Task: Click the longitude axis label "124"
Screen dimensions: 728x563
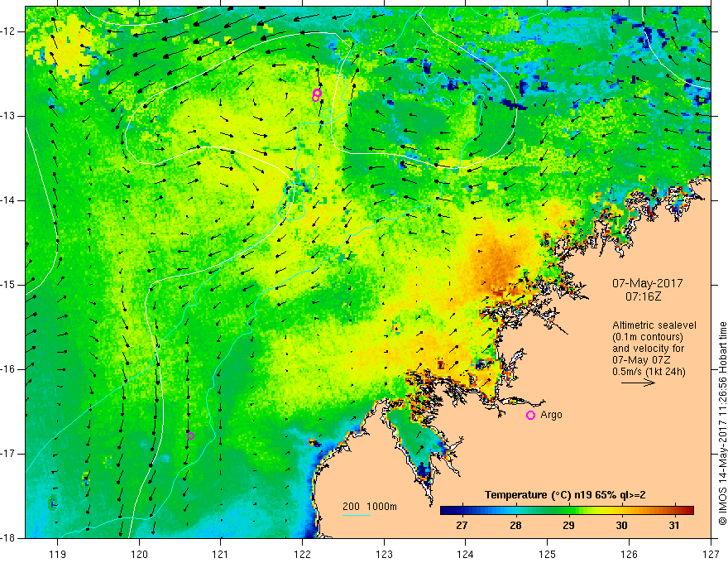Action: pyautogui.click(x=466, y=554)
